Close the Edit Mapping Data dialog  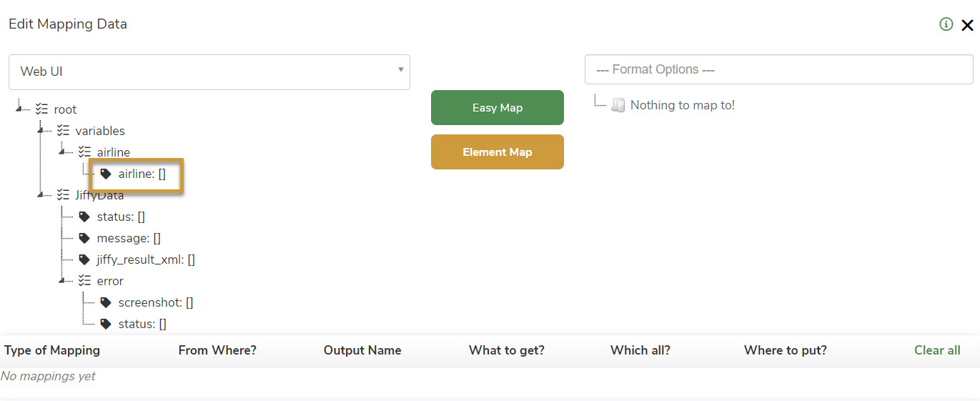tap(967, 25)
